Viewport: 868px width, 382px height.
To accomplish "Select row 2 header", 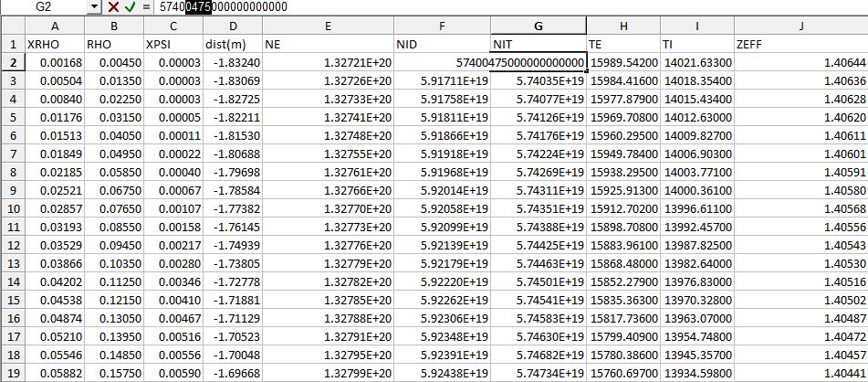I will (x=13, y=62).
